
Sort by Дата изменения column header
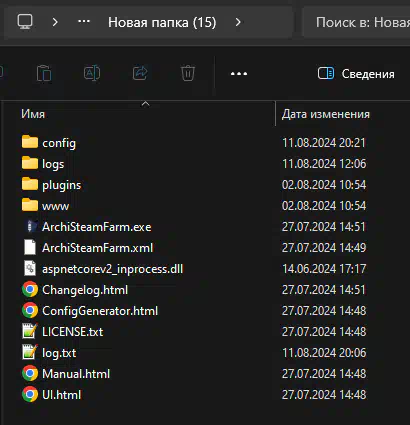[326, 114]
